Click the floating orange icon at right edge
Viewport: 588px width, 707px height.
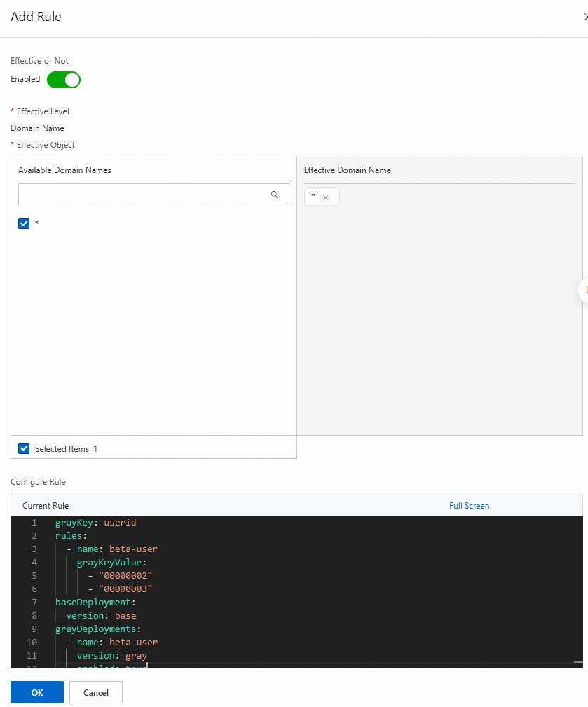point(584,291)
